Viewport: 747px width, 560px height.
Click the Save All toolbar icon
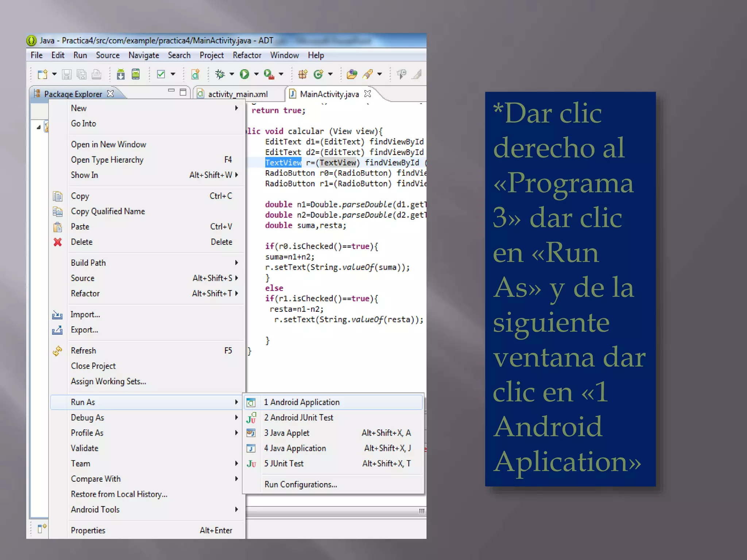(x=82, y=74)
